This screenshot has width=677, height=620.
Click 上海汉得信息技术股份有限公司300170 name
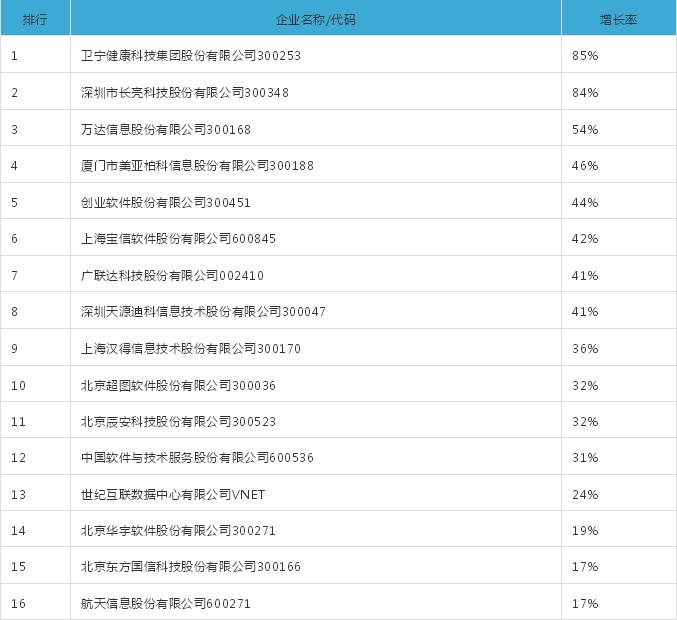pos(190,348)
